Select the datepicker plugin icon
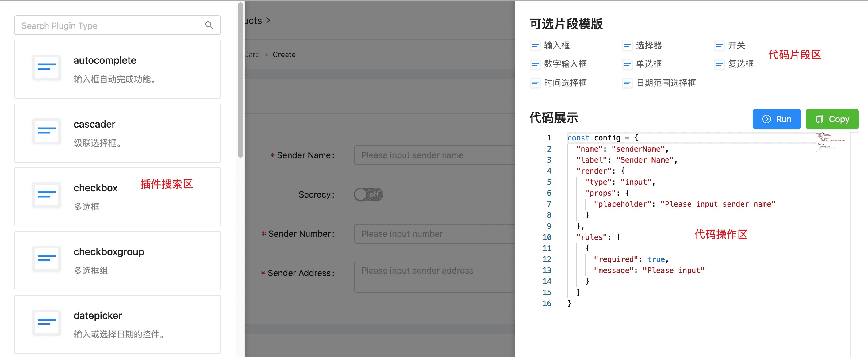Screen dimensions: 868x357 point(47,322)
